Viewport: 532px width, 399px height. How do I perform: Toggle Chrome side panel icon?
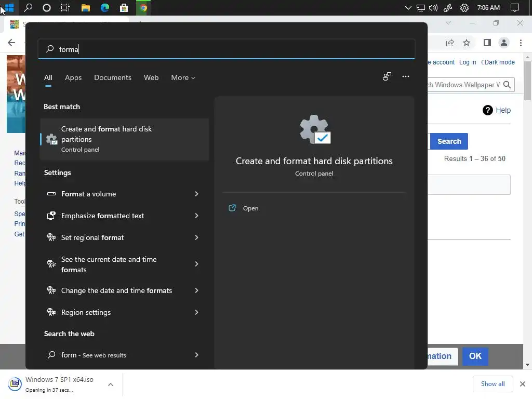coord(487,43)
